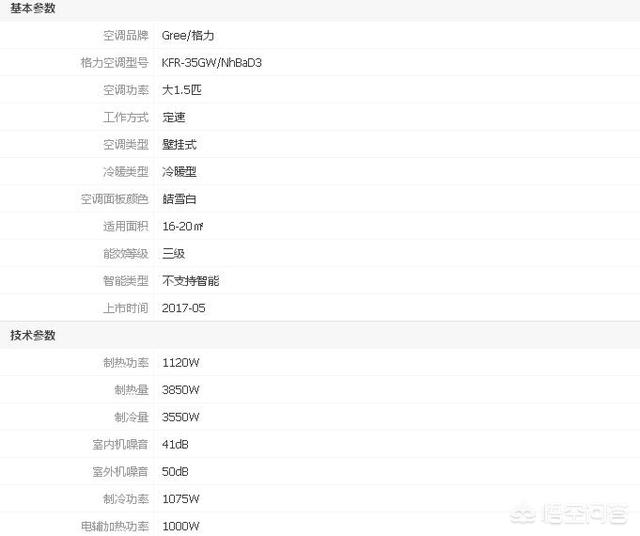Select the 不支持智能 value text
Screen dimensions: 640x536
(191, 281)
